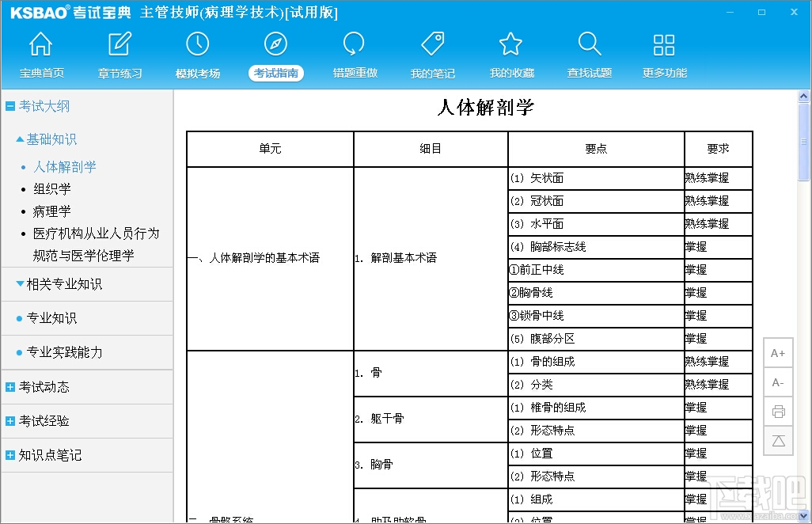Select the 考试指南 compass icon

[x=275, y=44]
